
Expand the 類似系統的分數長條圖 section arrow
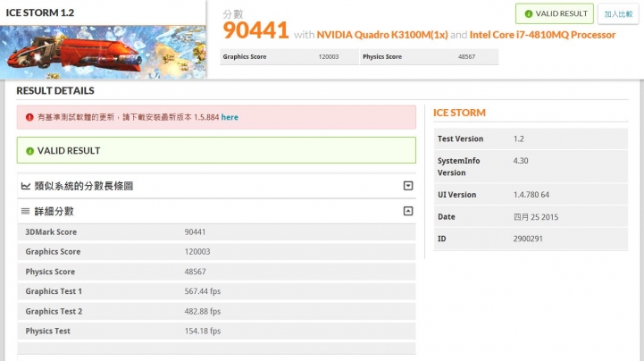click(x=408, y=186)
